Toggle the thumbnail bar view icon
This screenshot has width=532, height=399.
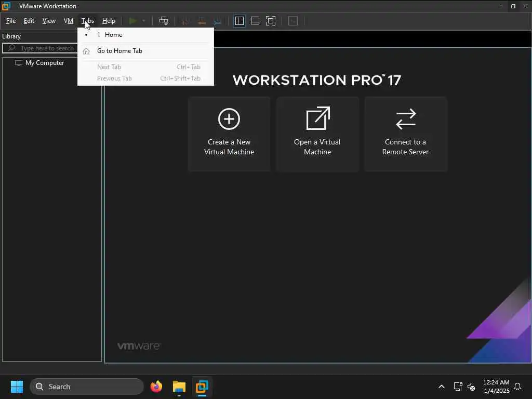[255, 21]
